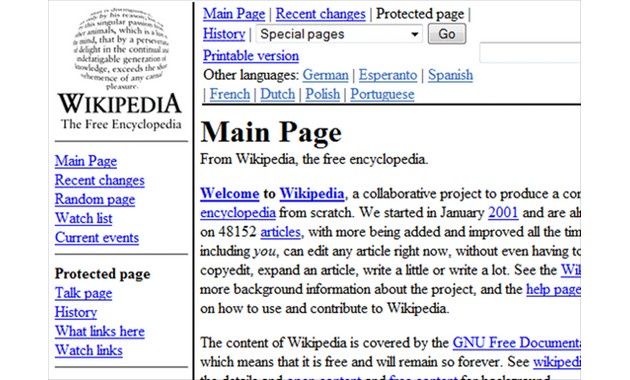Switch to French language version
630x380 pixels.
click(x=229, y=94)
